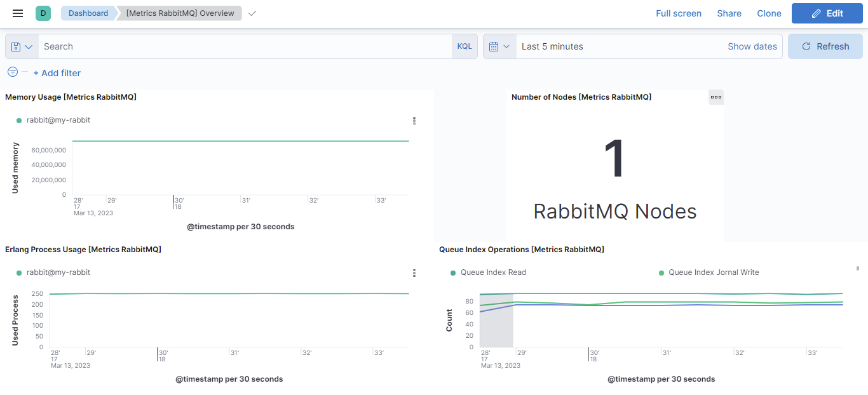
Task: Open Memory Usage legend options dots
Action: (414, 120)
